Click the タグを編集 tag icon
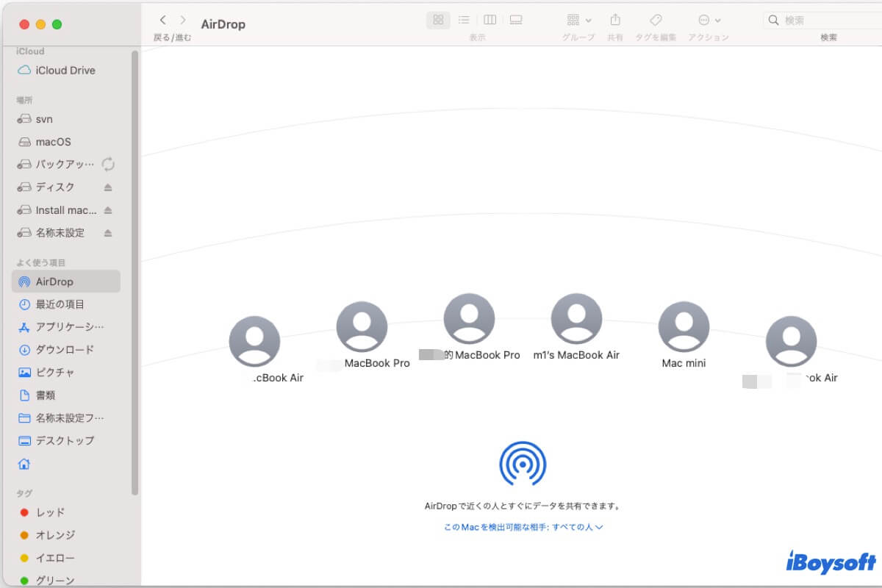 655,20
